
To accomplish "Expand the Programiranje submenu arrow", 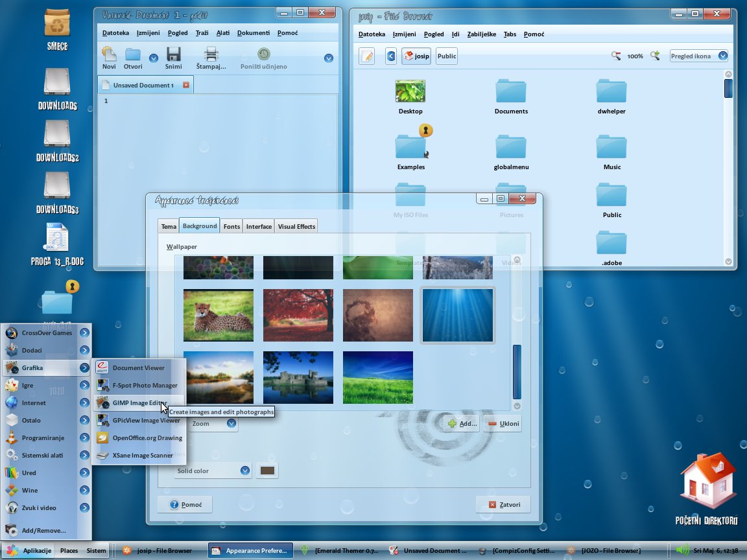I will click(x=84, y=437).
